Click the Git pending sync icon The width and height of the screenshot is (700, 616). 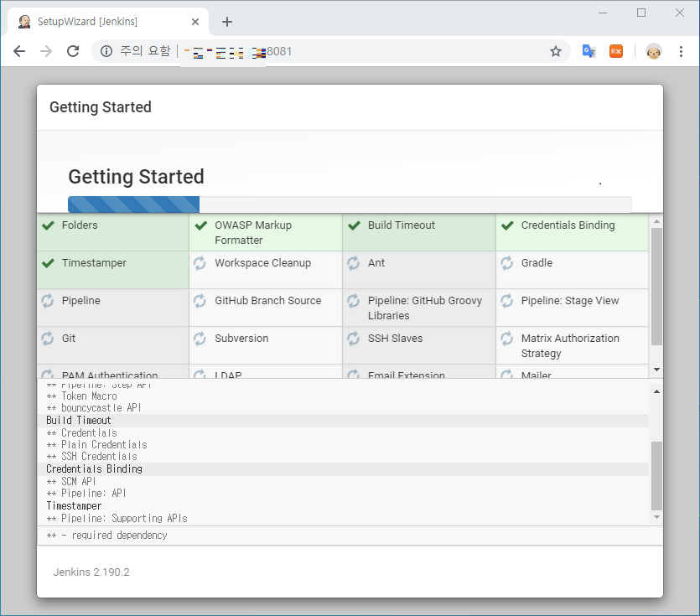[47, 339]
